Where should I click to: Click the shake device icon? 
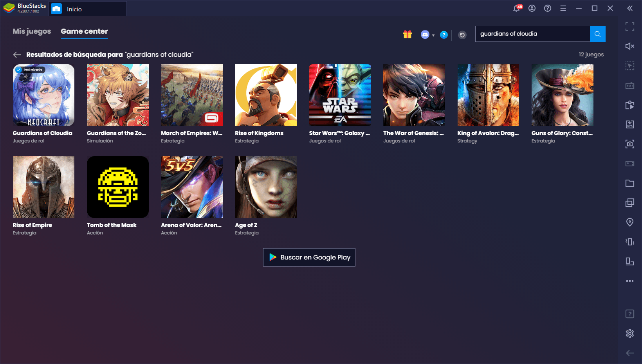click(x=630, y=242)
